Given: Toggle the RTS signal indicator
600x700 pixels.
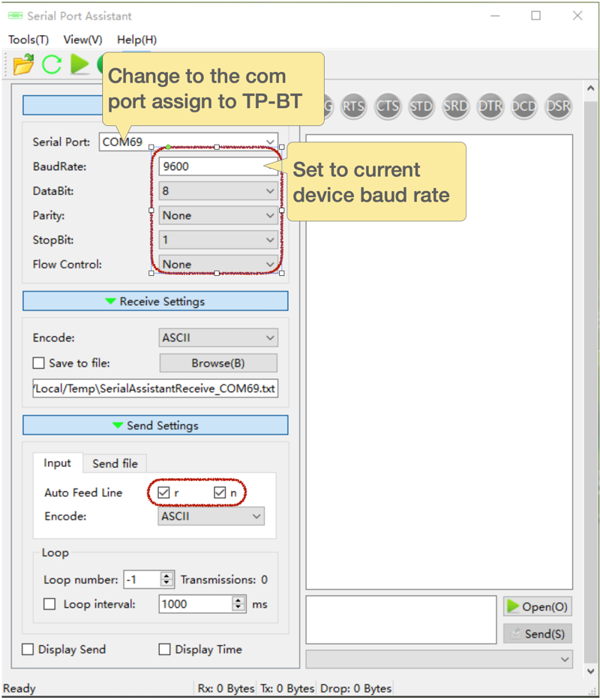Looking at the screenshot, I should point(353,106).
